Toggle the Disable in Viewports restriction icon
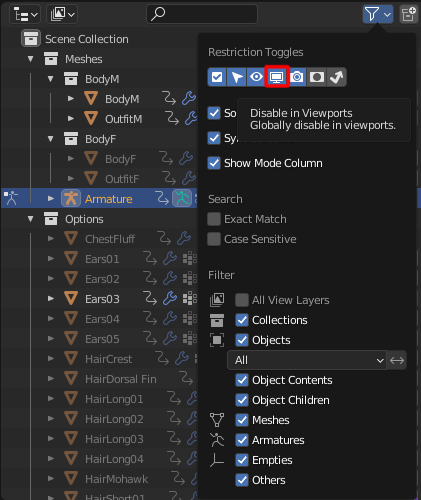 point(277,77)
